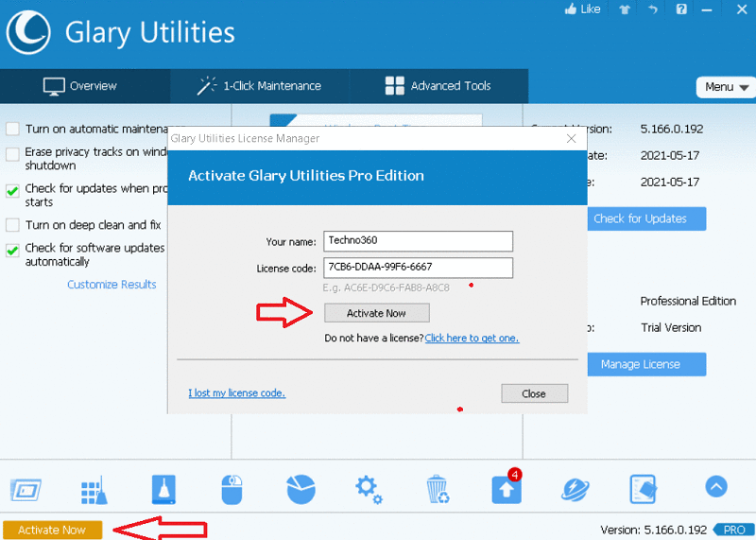Expand the bottom toolbar up-arrow chevron
The image size is (756, 540).
click(715, 487)
